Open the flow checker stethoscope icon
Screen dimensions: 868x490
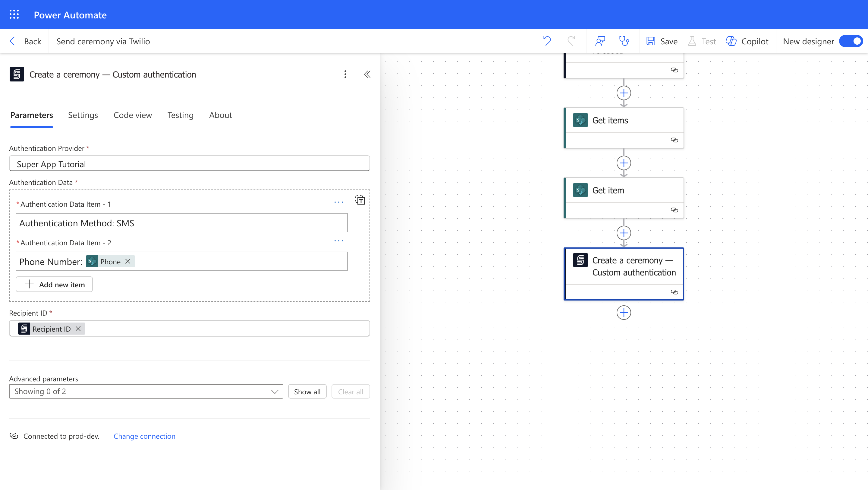click(x=624, y=41)
